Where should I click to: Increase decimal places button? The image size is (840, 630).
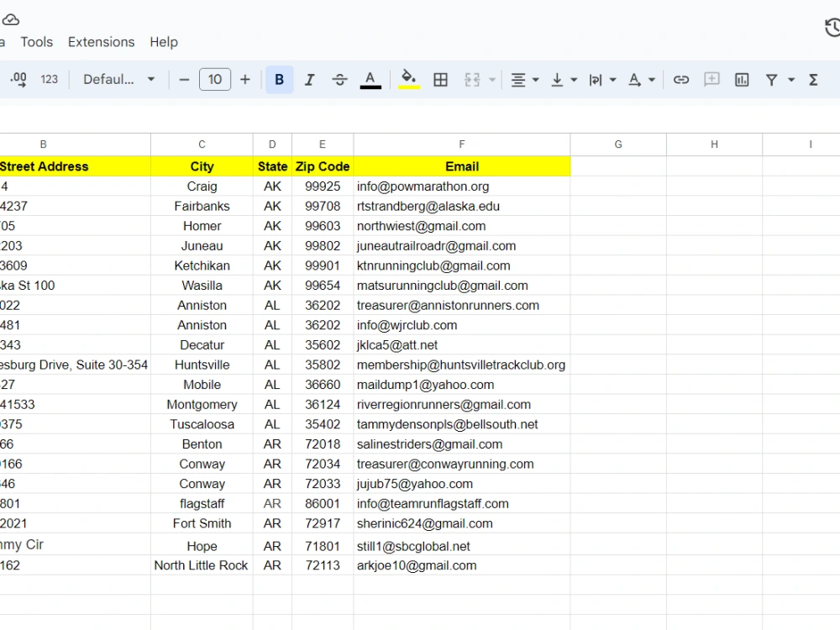pyautogui.click(x=18, y=80)
